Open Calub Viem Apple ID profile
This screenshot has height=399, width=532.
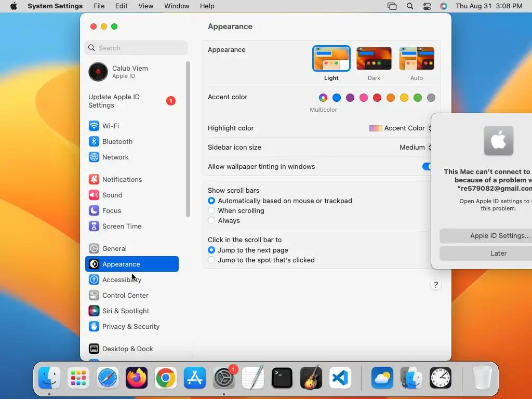[131, 72]
